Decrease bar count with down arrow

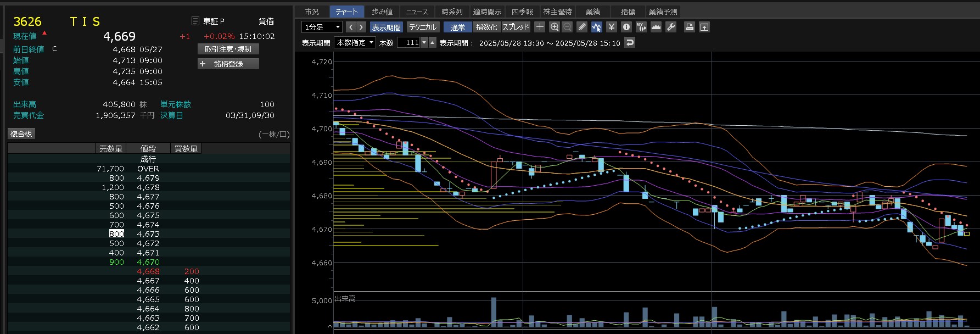coord(424,42)
